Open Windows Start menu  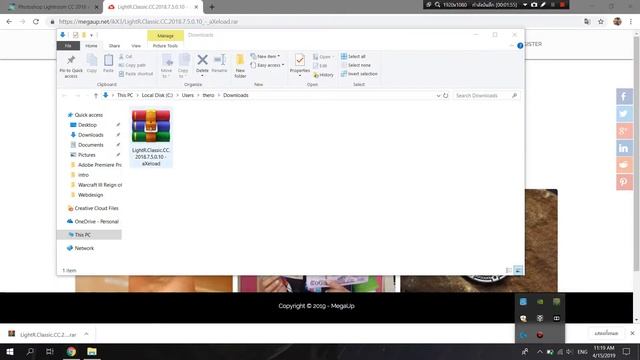[10, 351]
